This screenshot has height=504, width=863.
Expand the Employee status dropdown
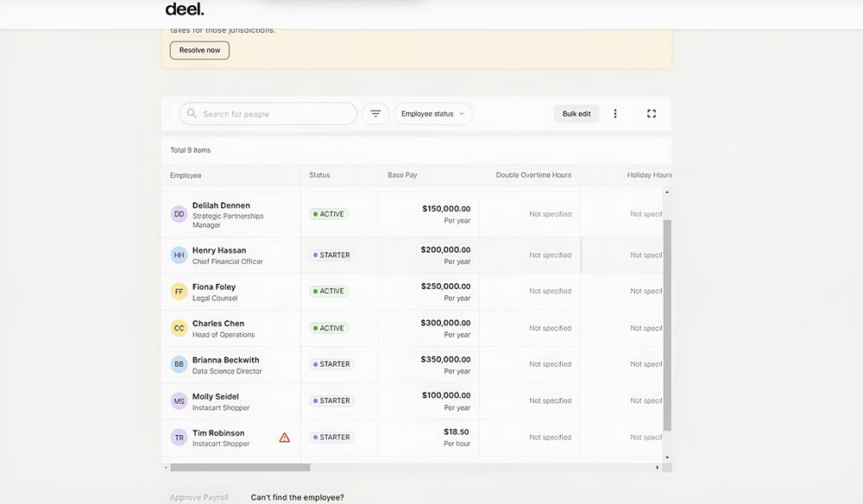433,114
